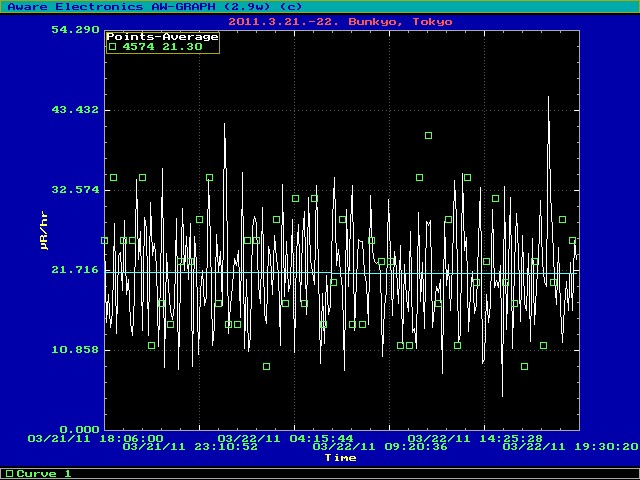Click the 03/22/11 19:30:20 end timestamp
Image resolution: width=640 pixels, height=480 pixels.
point(570,447)
